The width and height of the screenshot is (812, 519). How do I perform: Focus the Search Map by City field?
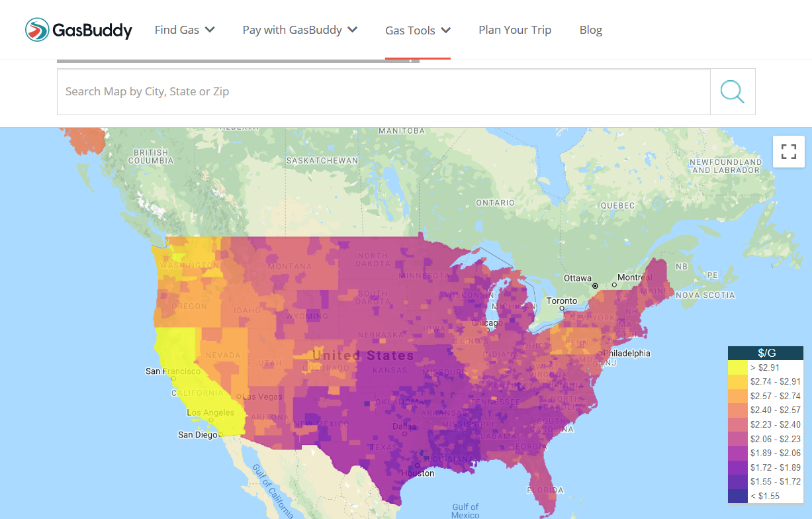pyautogui.click(x=384, y=91)
